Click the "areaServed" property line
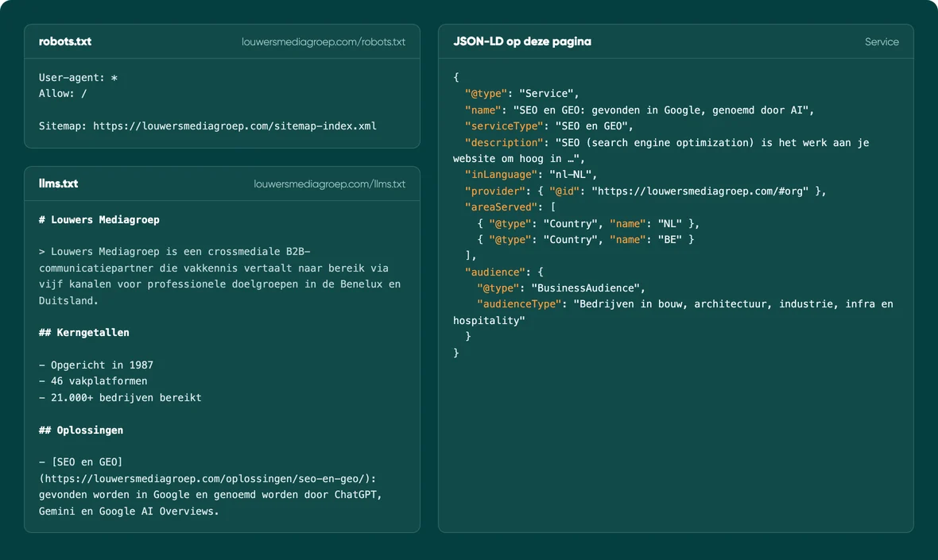Image resolution: width=938 pixels, height=560 pixels. click(510, 207)
